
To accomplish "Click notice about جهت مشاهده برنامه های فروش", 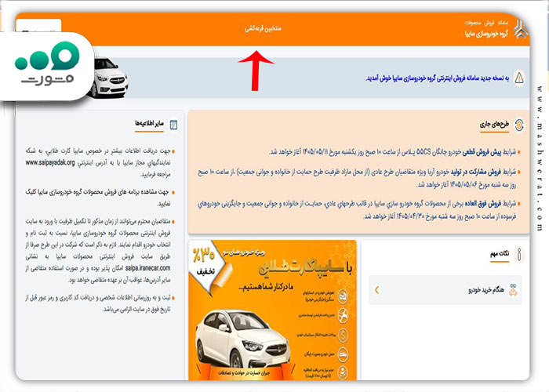I will [x=97, y=198].
